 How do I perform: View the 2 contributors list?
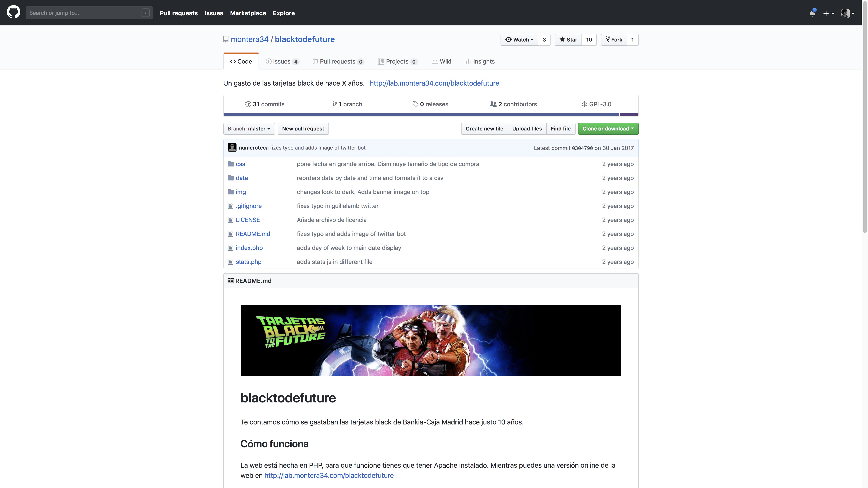[513, 104]
